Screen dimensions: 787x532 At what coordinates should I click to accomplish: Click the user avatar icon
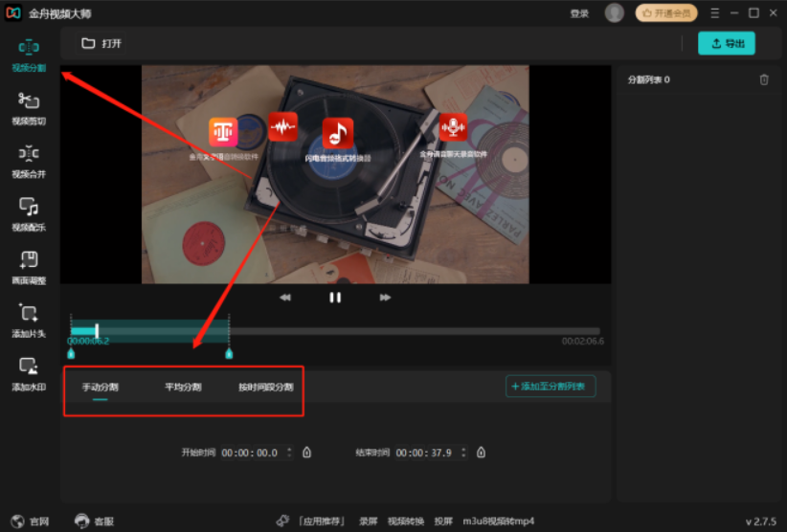[614, 13]
